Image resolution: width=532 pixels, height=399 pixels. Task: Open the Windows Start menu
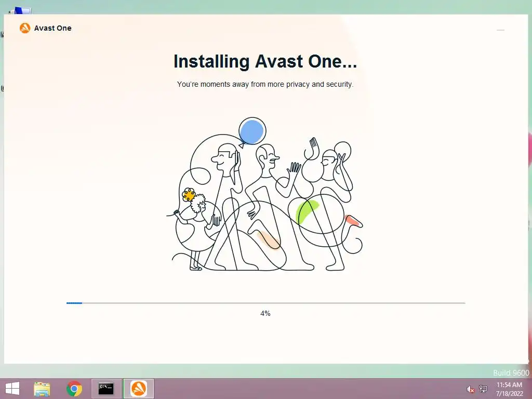click(12, 389)
